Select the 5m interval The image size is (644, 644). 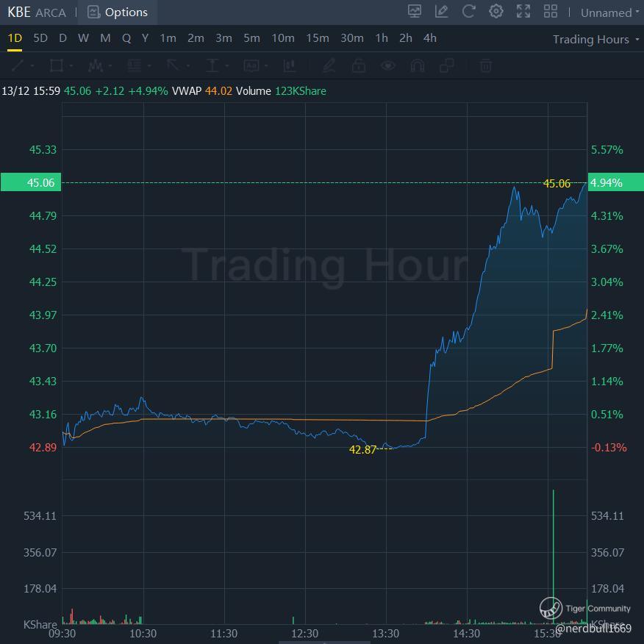[251, 38]
